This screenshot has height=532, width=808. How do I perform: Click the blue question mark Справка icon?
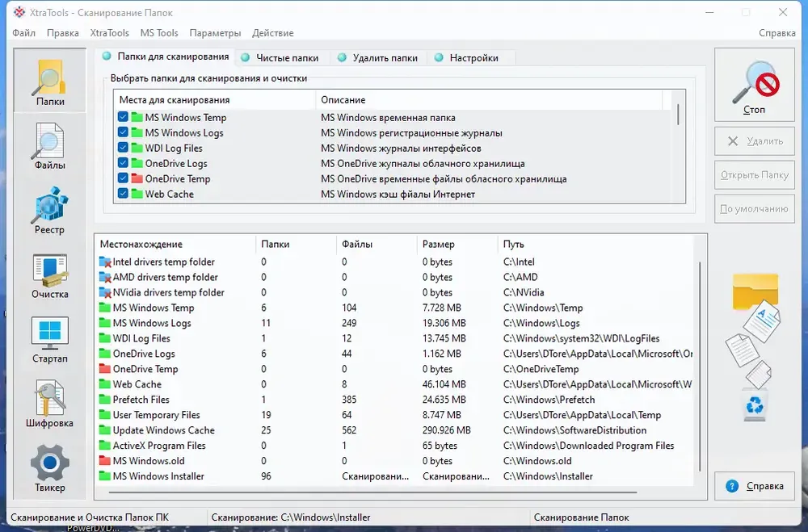pyautogui.click(x=732, y=486)
